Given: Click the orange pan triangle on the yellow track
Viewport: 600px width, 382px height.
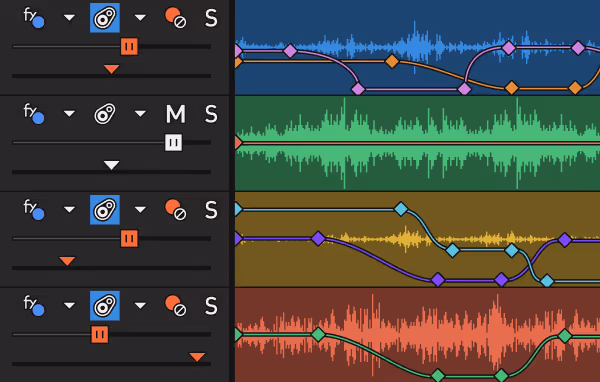Looking at the screenshot, I should [x=67, y=261].
